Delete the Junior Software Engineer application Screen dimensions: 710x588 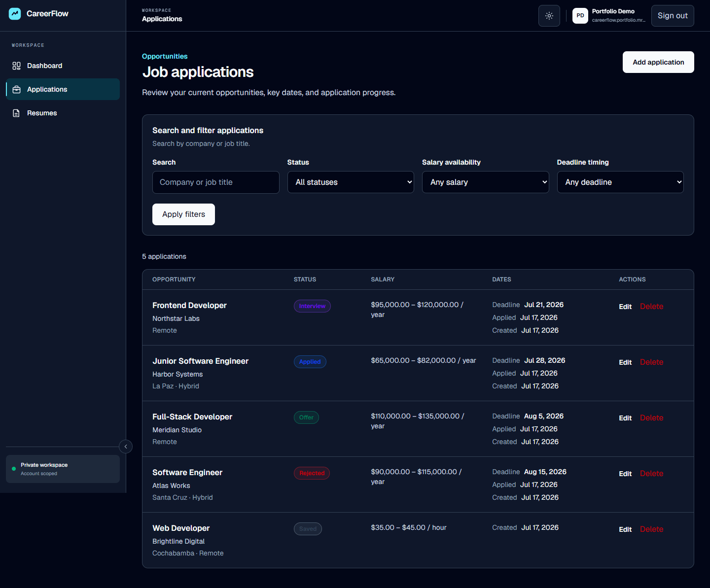point(651,362)
